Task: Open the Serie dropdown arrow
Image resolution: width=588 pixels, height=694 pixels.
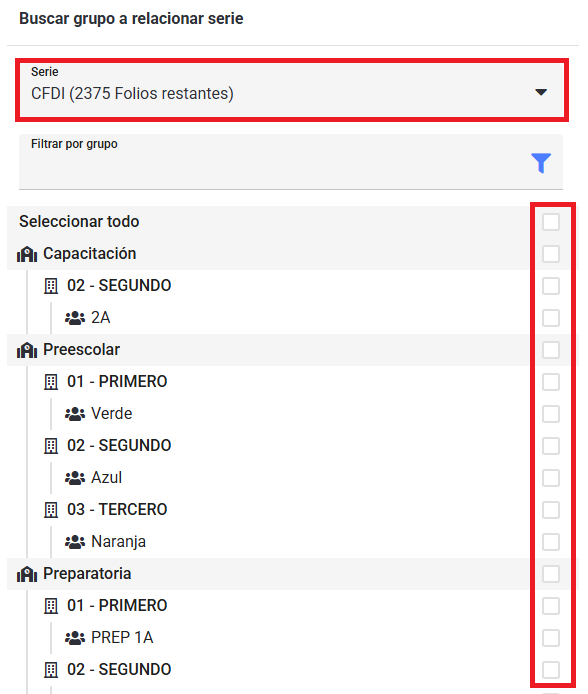Action: coord(541,92)
